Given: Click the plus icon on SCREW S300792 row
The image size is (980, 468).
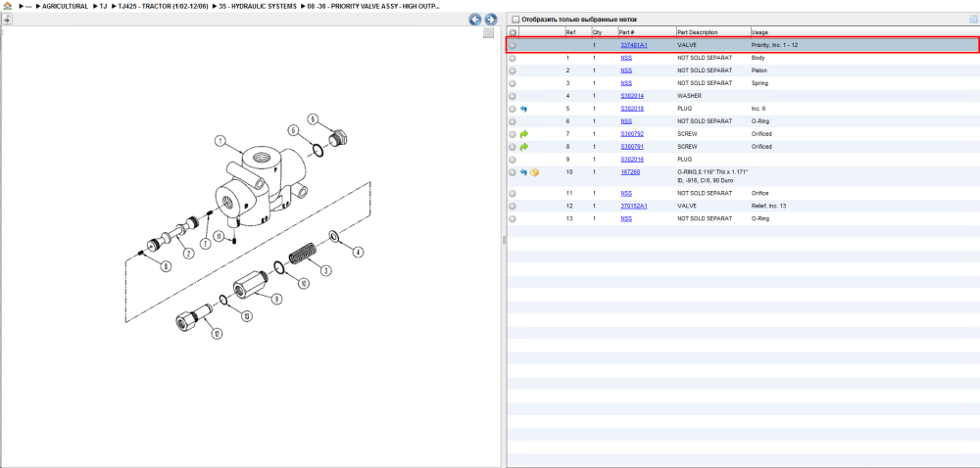Looking at the screenshot, I should pyautogui.click(x=513, y=134).
